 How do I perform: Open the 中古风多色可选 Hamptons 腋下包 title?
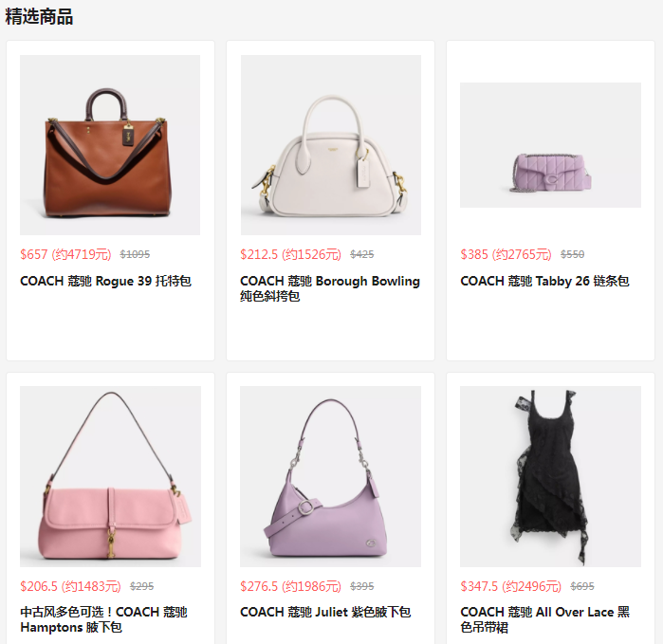(103, 619)
